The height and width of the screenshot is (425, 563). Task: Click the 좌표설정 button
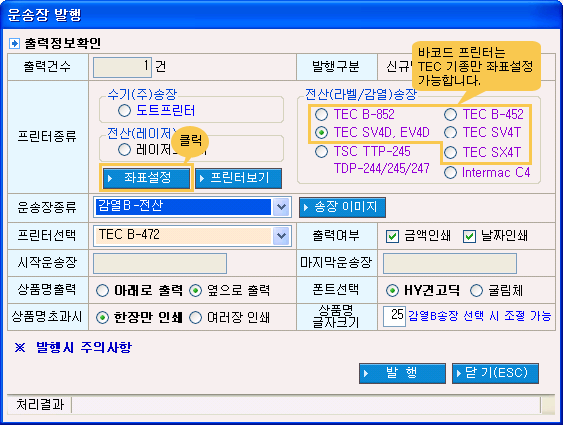tap(146, 178)
